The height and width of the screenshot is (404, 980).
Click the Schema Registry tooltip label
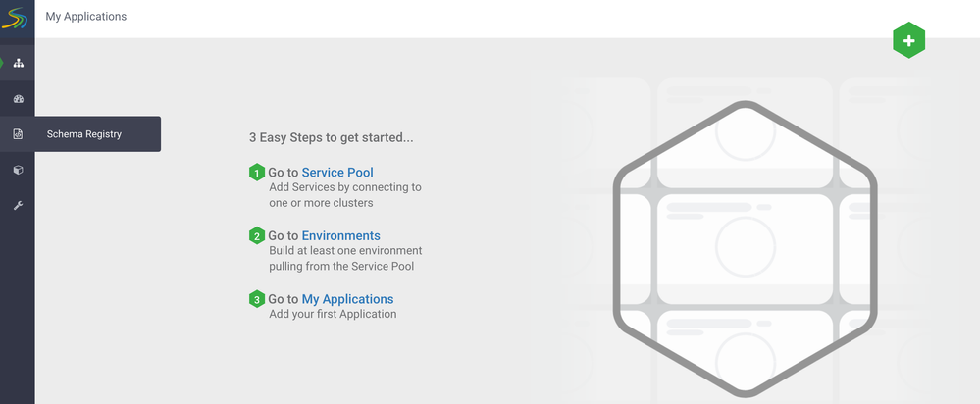(x=84, y=134)
